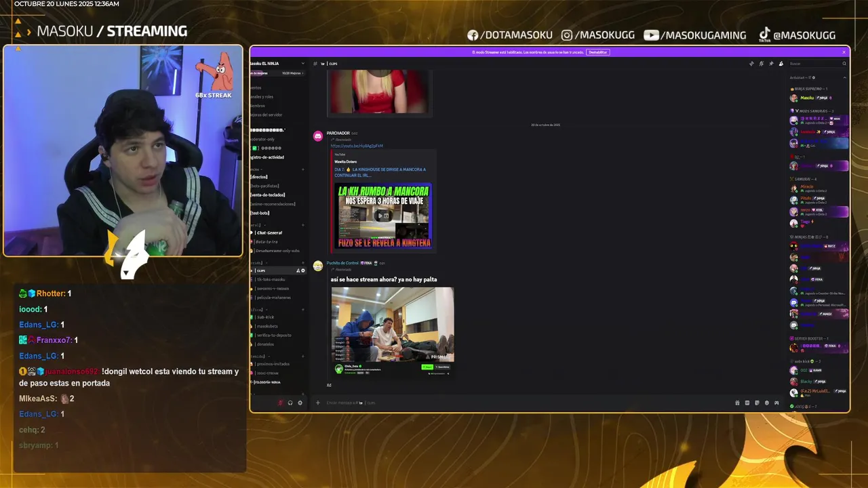Image resolution: width=868 pixels, height=488 pixels.
Task: Click plus next to CLIPS category
Action: (302, 263)
